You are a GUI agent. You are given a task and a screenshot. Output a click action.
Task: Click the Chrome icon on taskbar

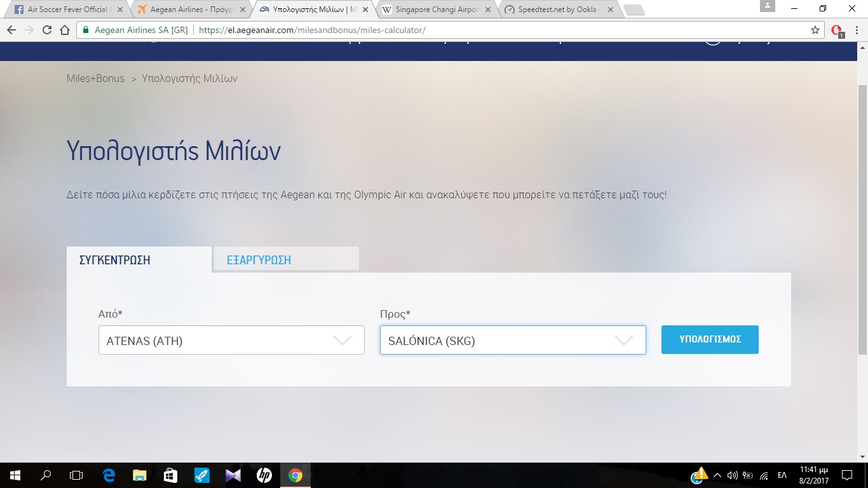click(x=295, y=475)
